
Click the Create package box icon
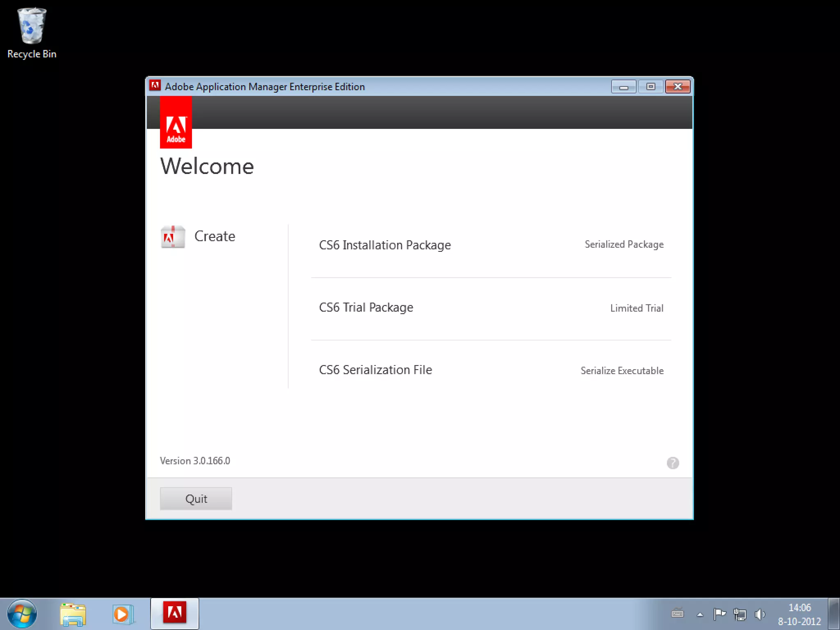(173, 237)
